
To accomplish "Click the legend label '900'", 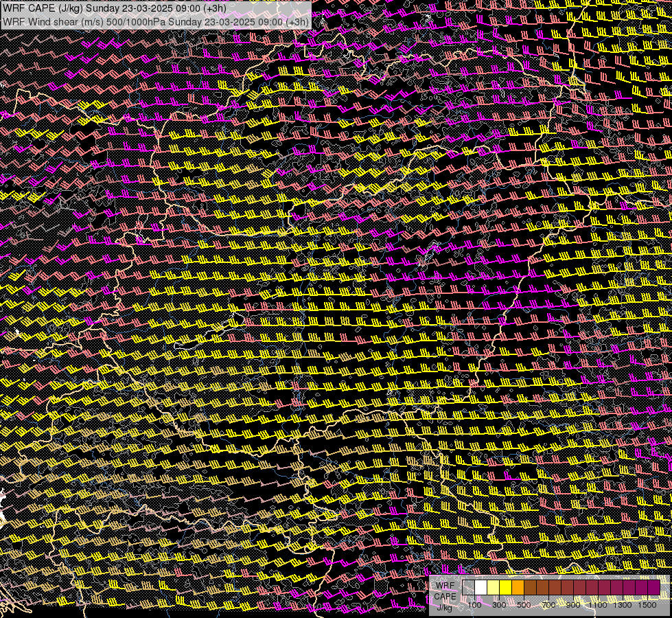I will [573, 605].
